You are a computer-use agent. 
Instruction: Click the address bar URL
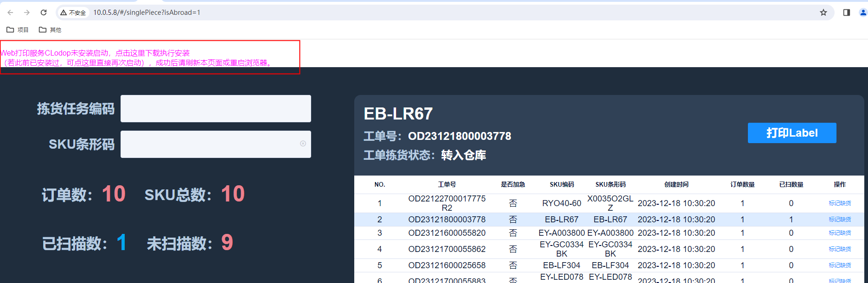147,13
